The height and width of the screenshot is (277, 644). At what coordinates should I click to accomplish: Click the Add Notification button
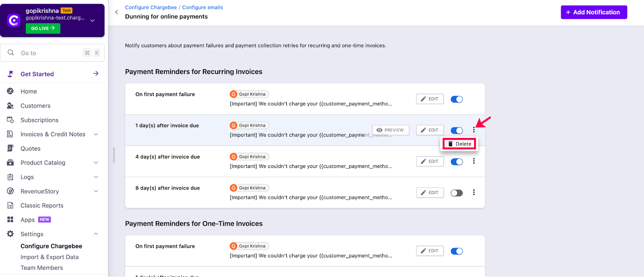click(x=594, y=12)
